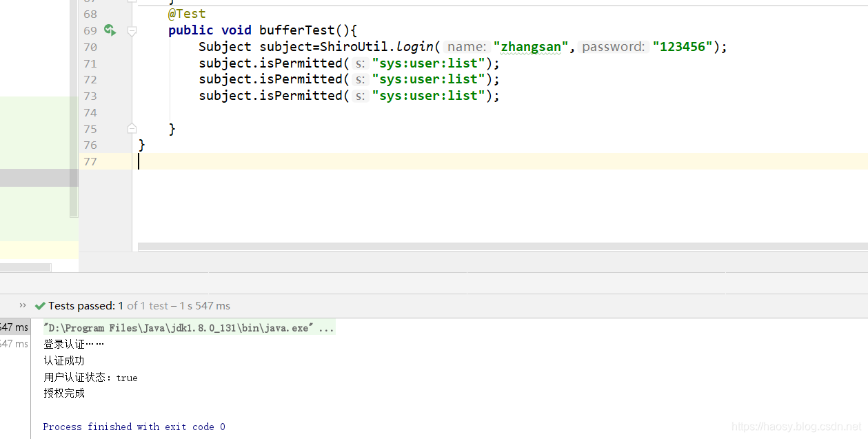Click the login method call
This screenshot has height=439, width=868.
(415, 47)
